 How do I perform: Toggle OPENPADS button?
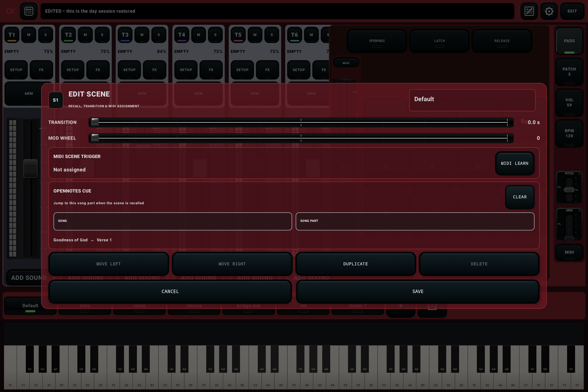point(377,41)
